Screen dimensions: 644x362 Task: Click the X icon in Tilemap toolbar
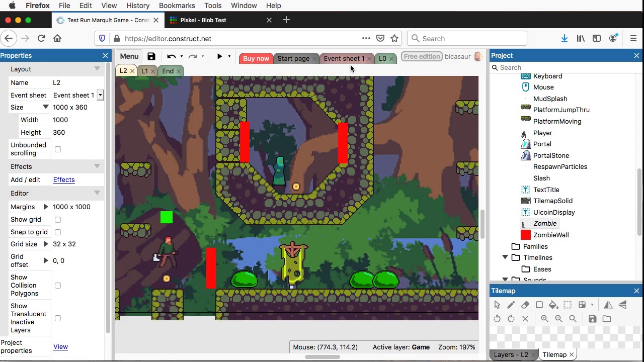tap(525, 319)
